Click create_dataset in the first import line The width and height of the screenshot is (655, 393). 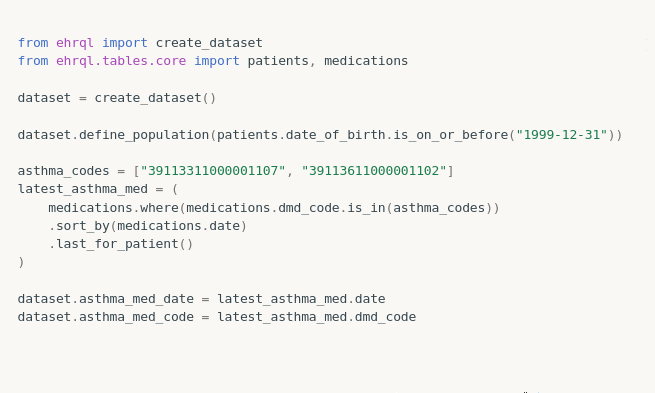[x=209, y=43]
